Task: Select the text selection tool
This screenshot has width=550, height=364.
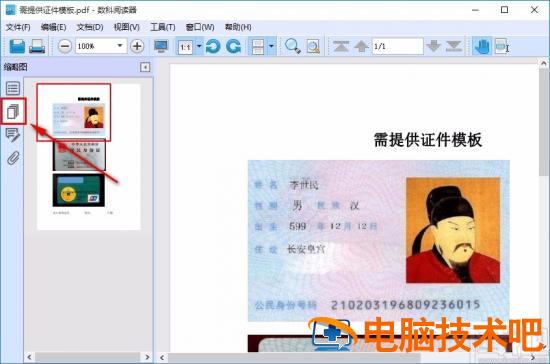Action: tap(502, 46)
